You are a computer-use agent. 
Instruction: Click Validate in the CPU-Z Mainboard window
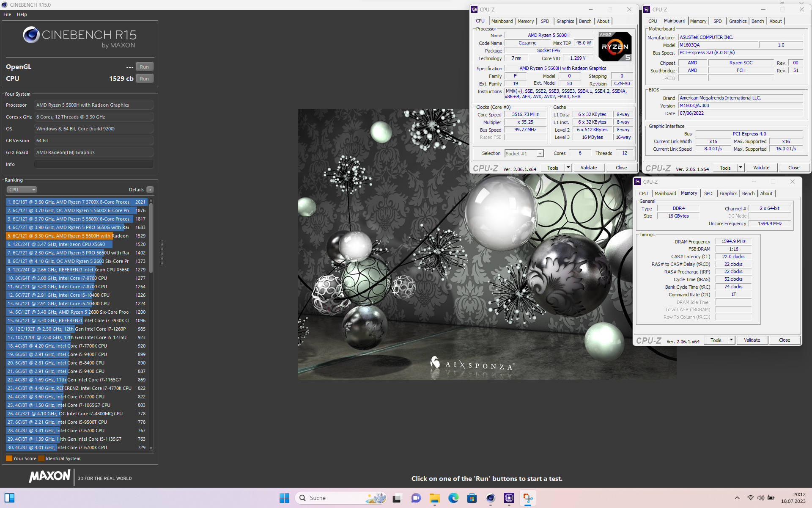761,168
